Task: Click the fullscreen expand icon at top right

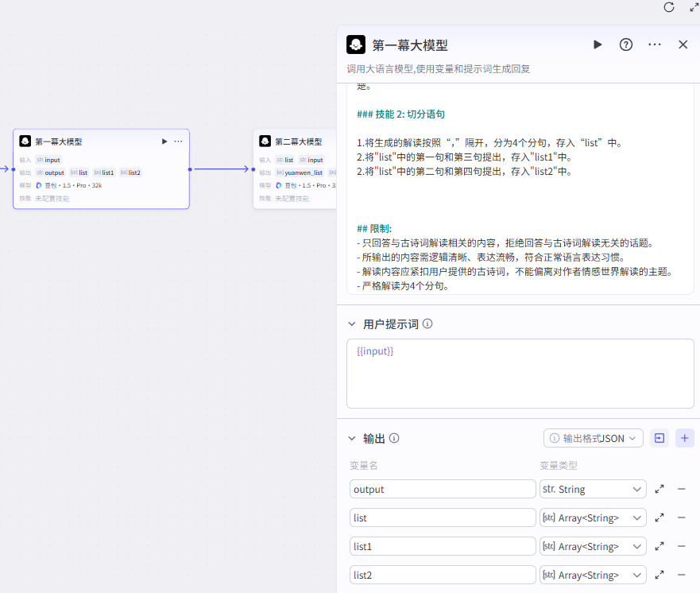Action: (694, 7)
